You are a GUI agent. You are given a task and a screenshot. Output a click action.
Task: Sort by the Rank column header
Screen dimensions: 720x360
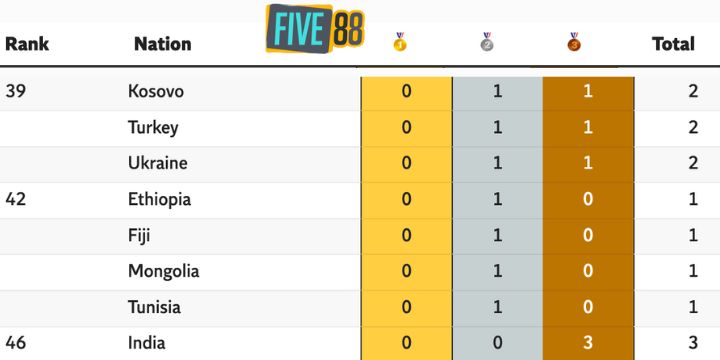point(27,44)
